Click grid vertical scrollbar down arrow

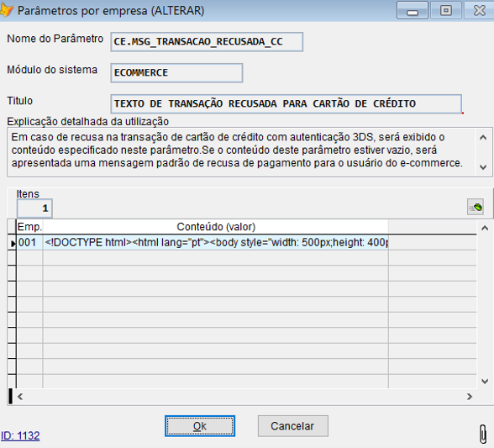pos(485,381)
